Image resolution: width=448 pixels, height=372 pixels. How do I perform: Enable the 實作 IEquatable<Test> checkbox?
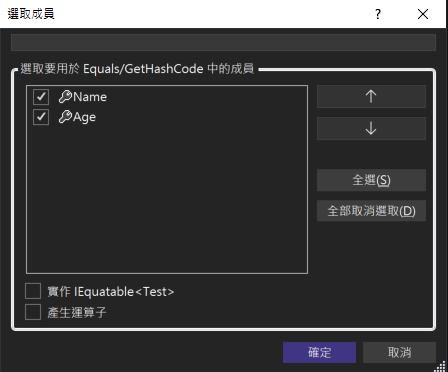(33, 291)
